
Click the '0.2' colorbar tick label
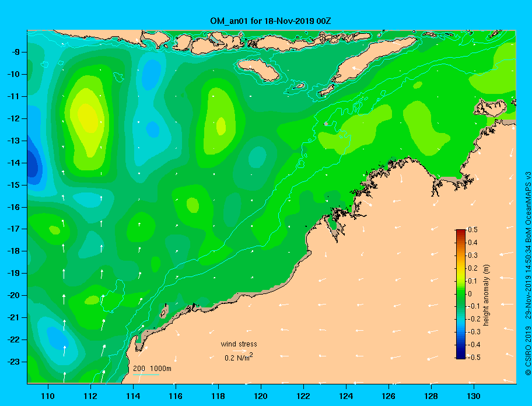[x=473, y=268]
